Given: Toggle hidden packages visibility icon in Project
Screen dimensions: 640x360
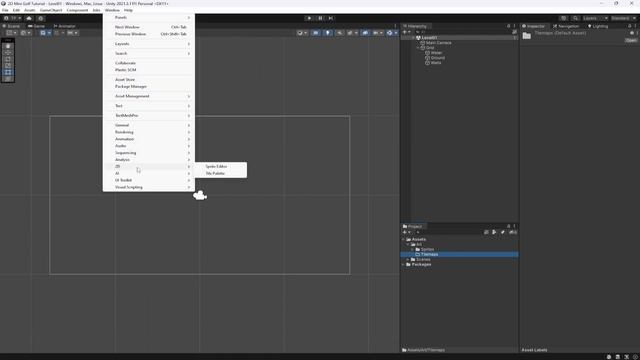Looking at the screenshot, I should point(513,232).
